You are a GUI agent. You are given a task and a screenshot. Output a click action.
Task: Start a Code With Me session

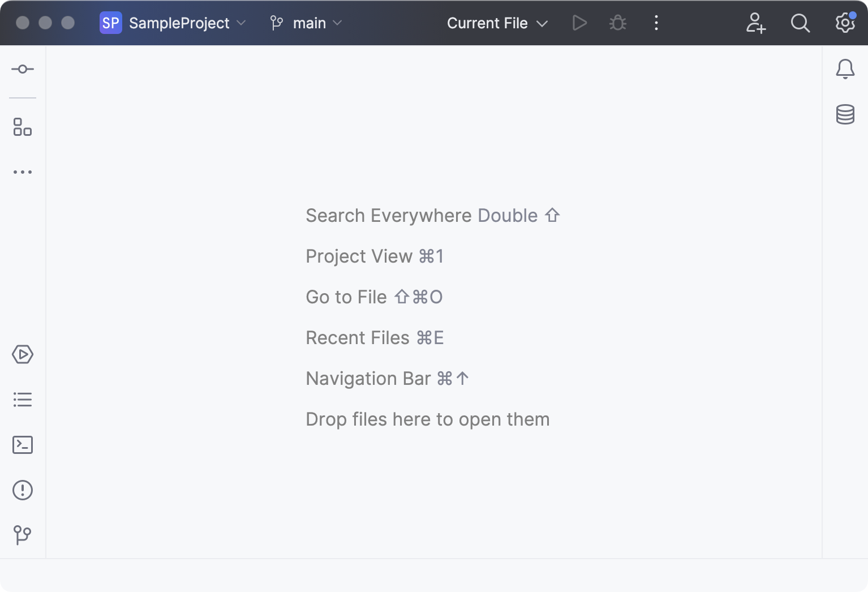tap(756, 23)
